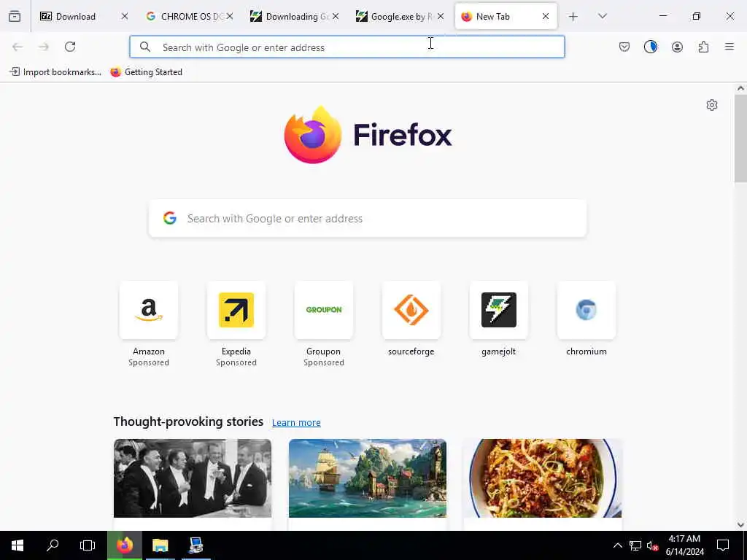Screen dimensions: 747x560
Task: Open the Getting Started bookmark
Action: 146,72
